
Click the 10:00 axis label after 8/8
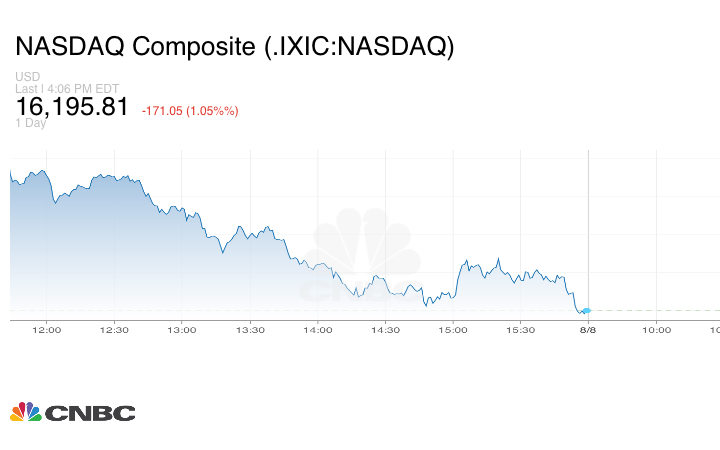pos(656,330)
